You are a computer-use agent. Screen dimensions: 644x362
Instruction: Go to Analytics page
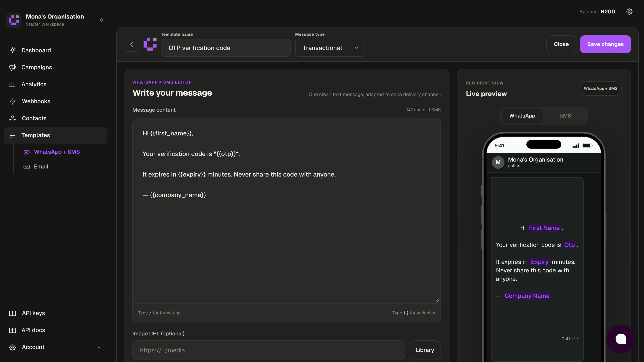tap(55, 84)
